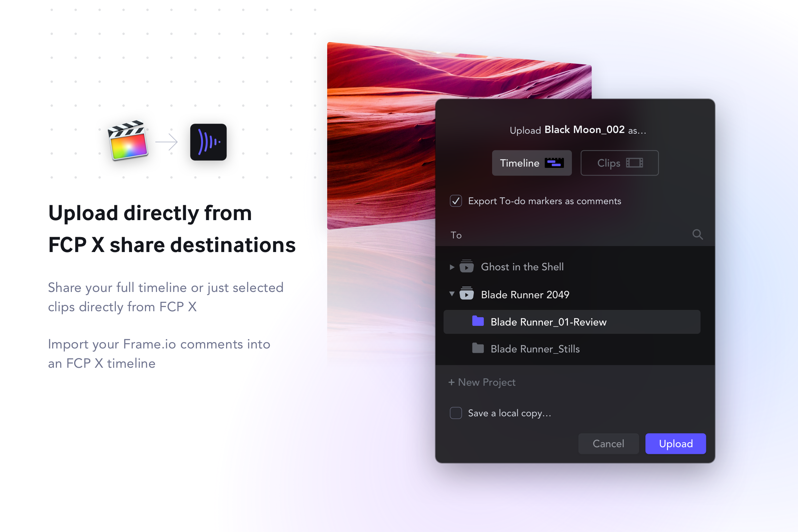Click the search magnifier icon
The image size is (798, 532).
tap(697, 234)
